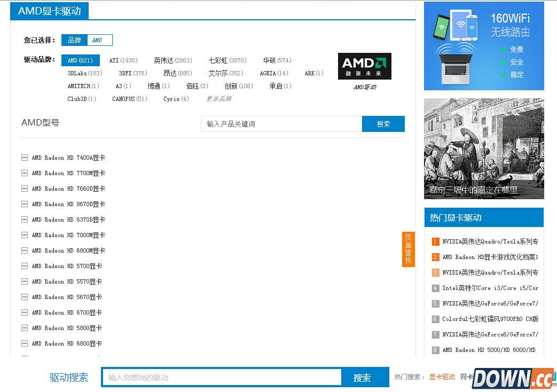
Task: Click the bottom driver search input box
Action: click(x=222, y=378)
